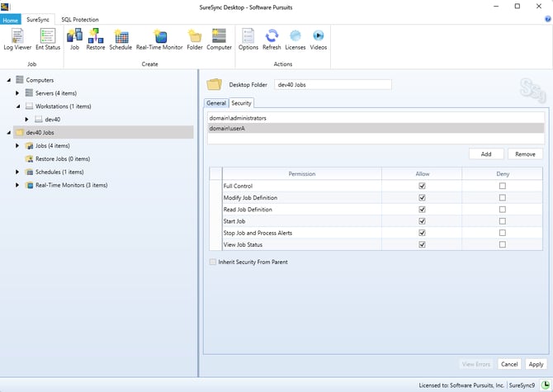Click the Permission column header
553x392 pixels.
coord(302,174)
